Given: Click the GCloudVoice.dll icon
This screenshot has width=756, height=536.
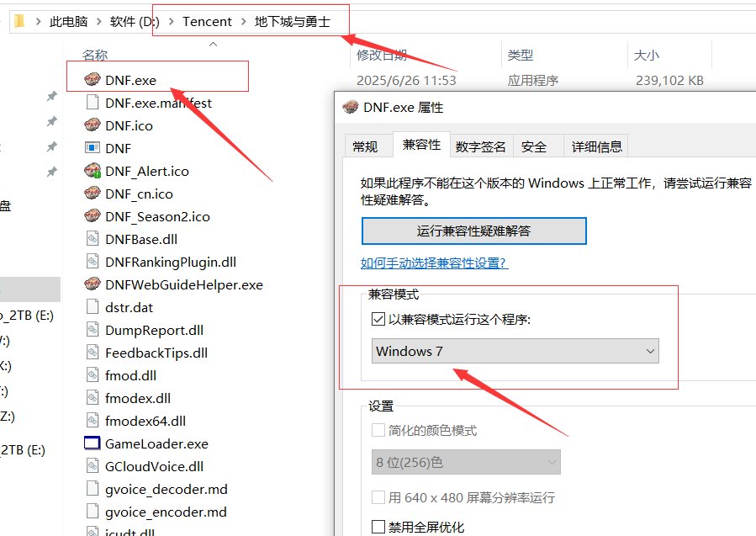Looking at the screenshot, I should (93, 465).
